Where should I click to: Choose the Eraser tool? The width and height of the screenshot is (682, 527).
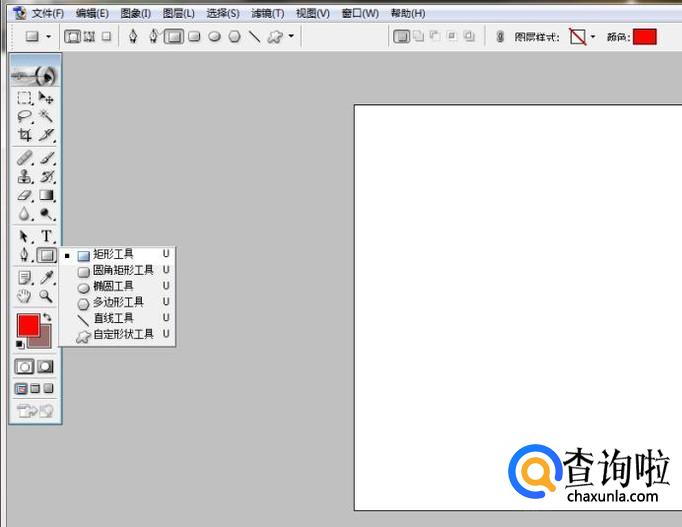(25, 195)
